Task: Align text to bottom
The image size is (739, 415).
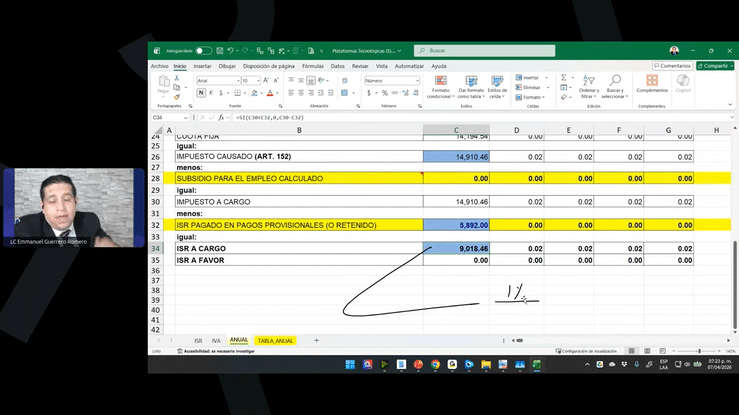Action: (x=311, y=81)
